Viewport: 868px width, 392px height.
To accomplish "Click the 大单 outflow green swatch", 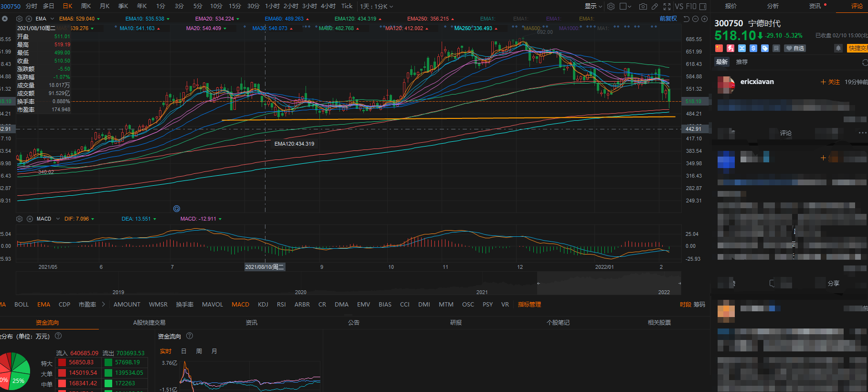I will click(x=108, y=373).
